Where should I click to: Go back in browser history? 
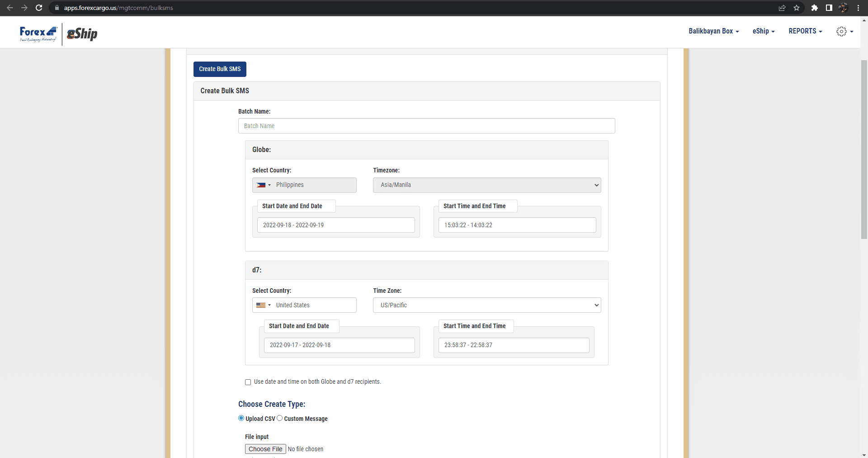(10, 8)
